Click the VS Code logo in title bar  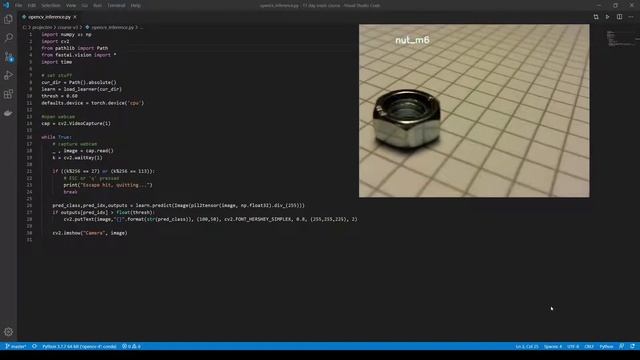point(6,5)
